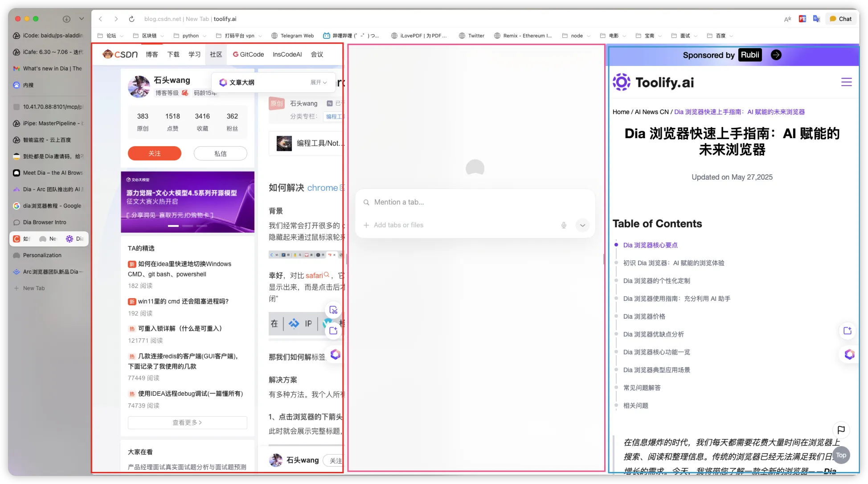Open the 社区 menu on CSDN

(x=216, y=54)
